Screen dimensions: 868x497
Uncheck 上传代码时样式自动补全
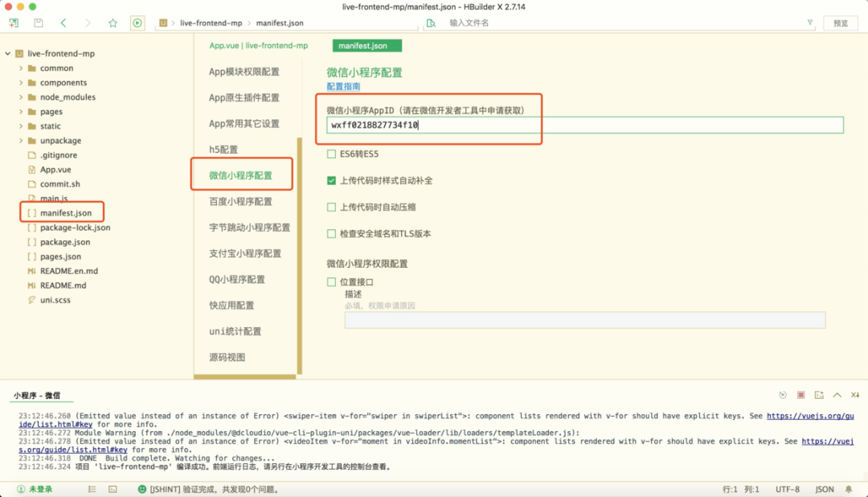(x=331, y=181)
